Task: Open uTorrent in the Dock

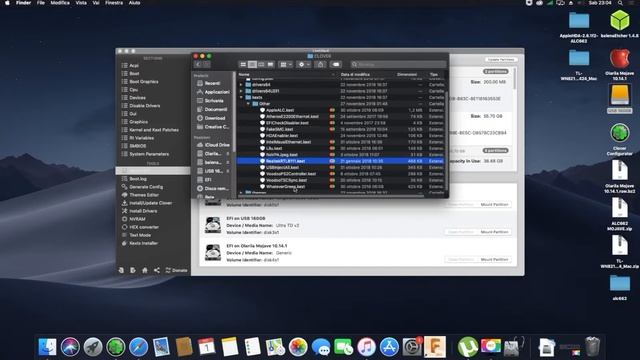Action: coord(468,347)
